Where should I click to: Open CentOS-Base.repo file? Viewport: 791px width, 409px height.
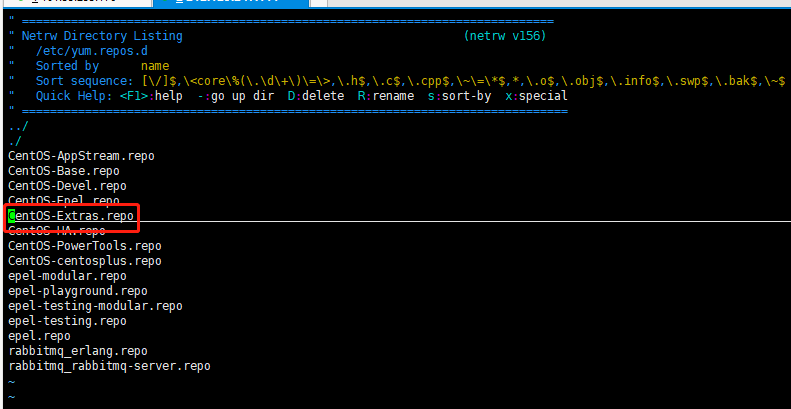(64, 171)
